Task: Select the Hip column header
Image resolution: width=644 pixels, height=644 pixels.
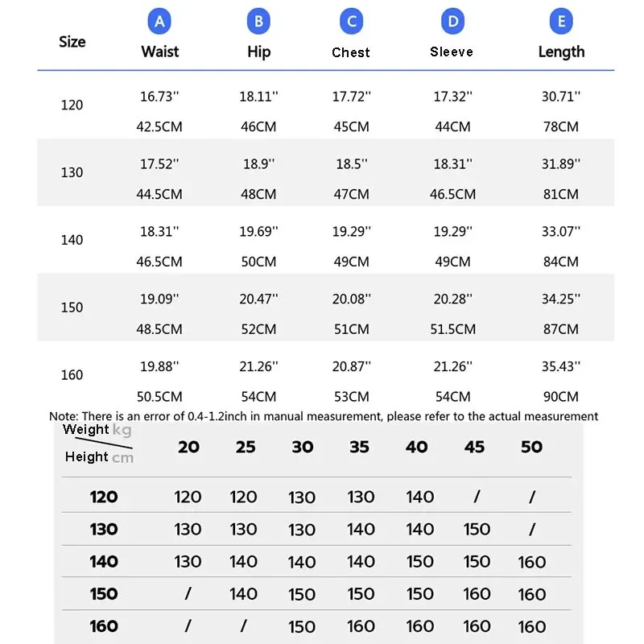Action: tap(258, 52)
